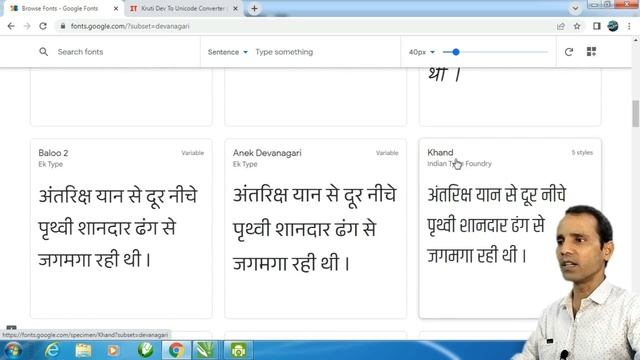Screen dimensions: 640x360
Task: Open a new browser tab
Action: [x=254, y=8]
